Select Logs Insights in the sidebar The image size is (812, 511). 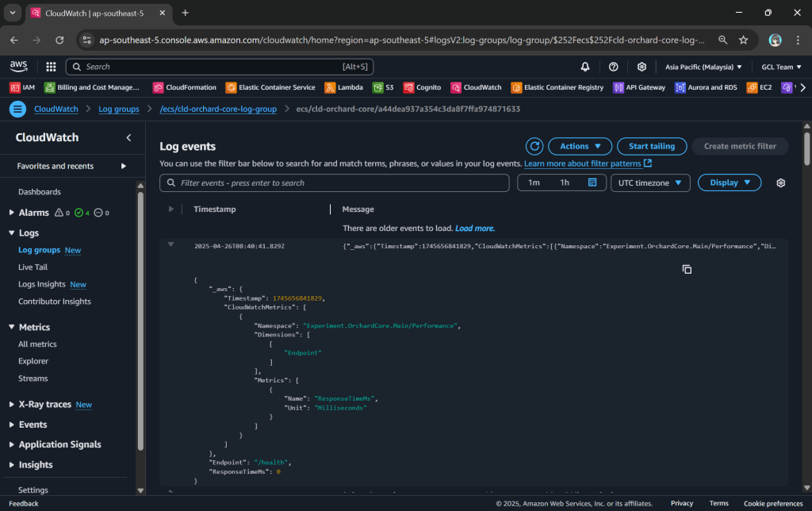43,284
